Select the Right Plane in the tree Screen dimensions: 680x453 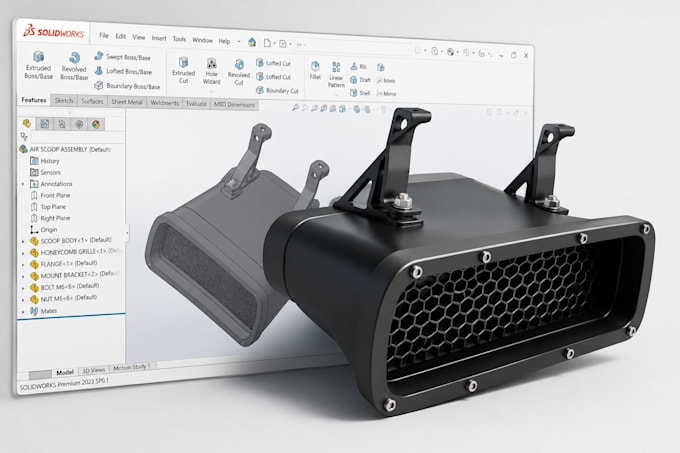50,218
